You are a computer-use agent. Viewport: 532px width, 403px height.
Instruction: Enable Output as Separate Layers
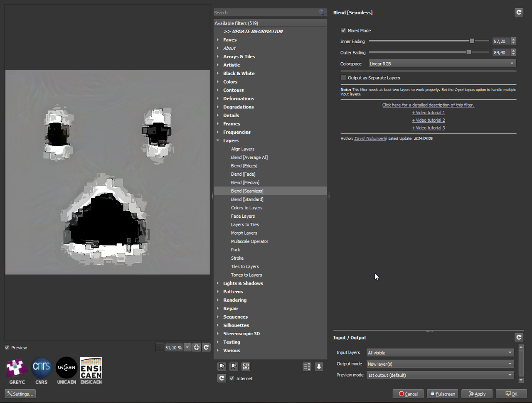point(343,78)
